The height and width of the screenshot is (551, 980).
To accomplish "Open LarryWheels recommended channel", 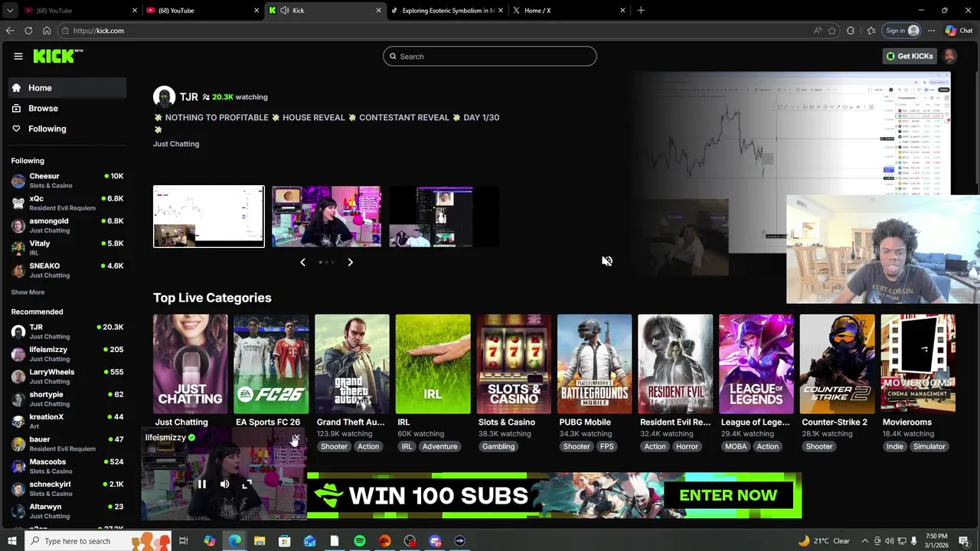I will [67, 377].
